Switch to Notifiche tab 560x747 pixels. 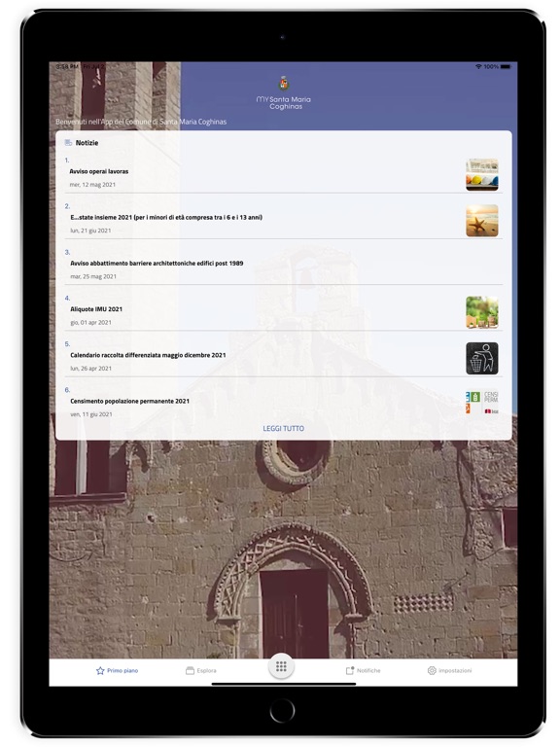(x=364, y=671)
